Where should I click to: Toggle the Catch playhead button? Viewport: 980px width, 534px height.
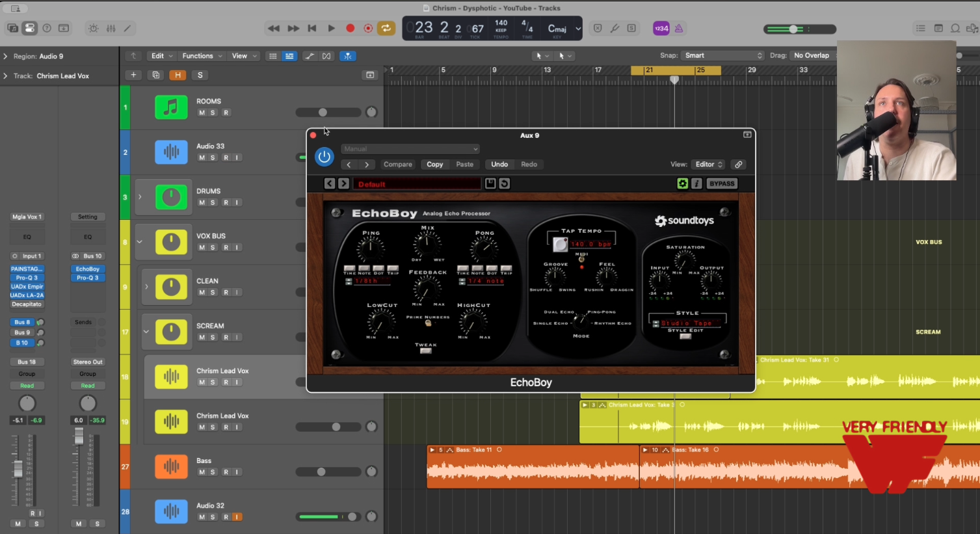point(348,56)
